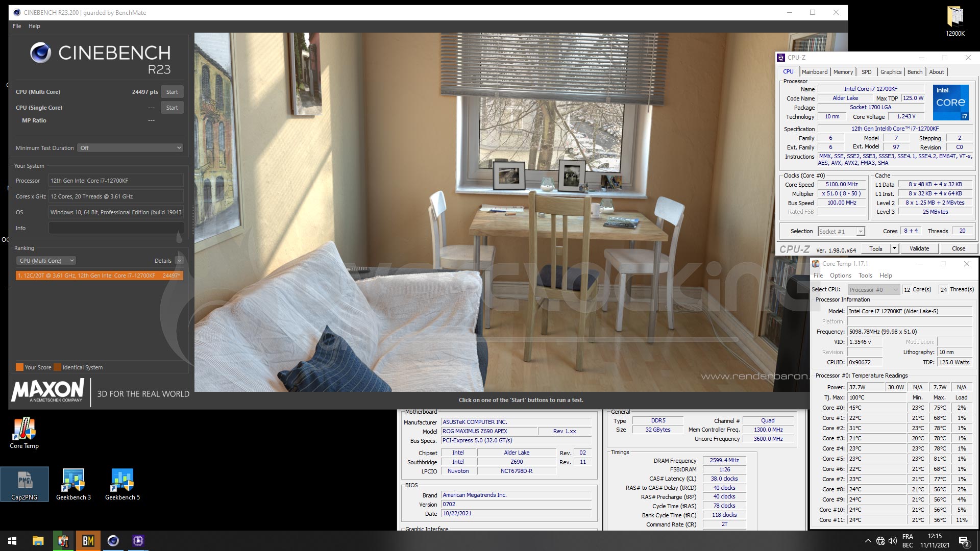Start the CPU (Multi Core) test
980x551 pixels.
coord(172,92)
